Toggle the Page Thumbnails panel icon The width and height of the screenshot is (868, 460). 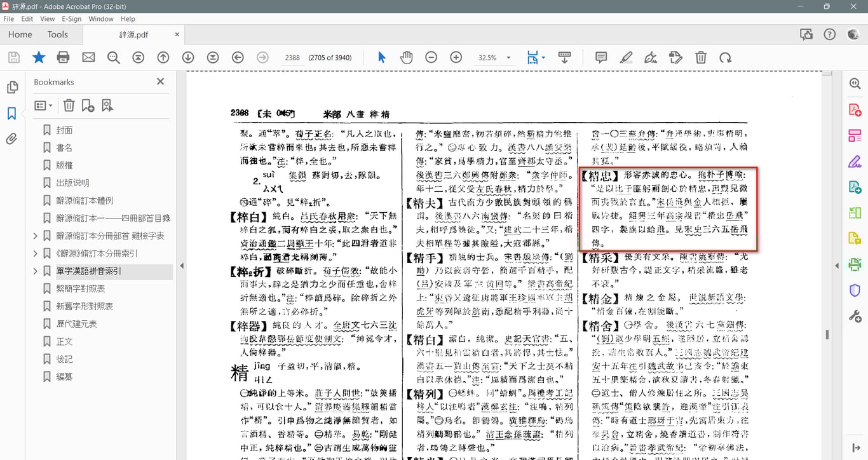[x=11, y=88]
